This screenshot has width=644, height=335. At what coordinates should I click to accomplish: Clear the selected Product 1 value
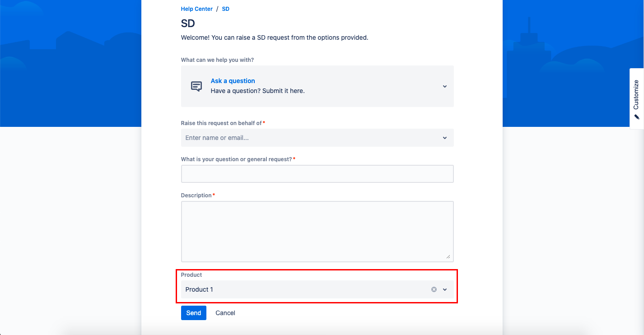[434, 289]
